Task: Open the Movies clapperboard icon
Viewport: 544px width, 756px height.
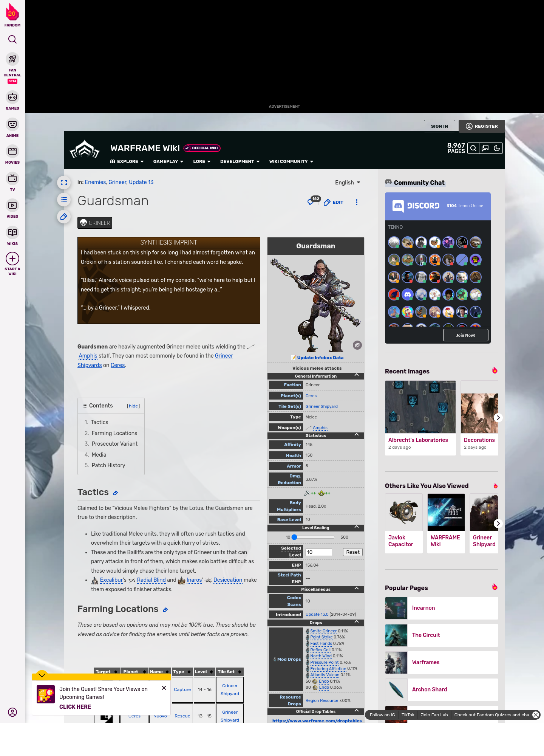Action: point(12,151)
